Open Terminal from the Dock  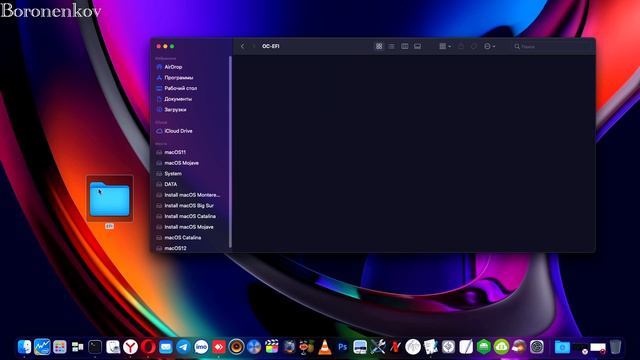tap(95, 347)
